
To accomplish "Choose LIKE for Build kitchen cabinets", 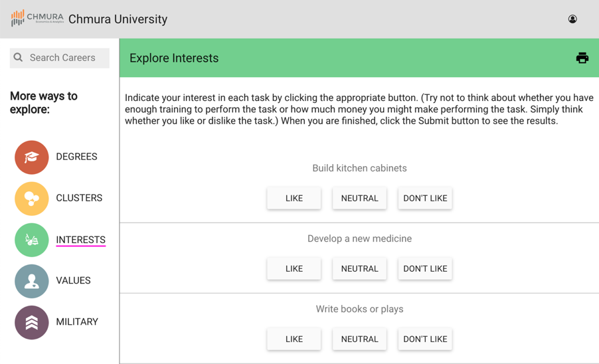I will tap(294, 198).
